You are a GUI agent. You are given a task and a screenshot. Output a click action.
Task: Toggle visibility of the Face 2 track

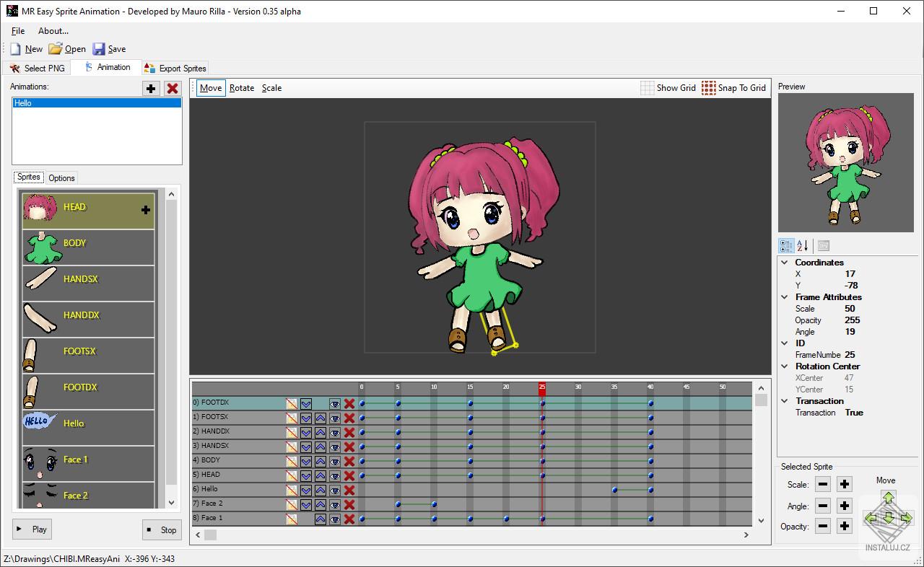(334, 504)
